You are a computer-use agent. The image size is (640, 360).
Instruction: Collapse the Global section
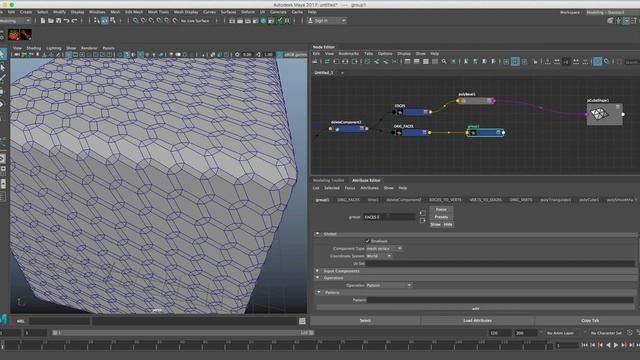[x=318, y=234]
